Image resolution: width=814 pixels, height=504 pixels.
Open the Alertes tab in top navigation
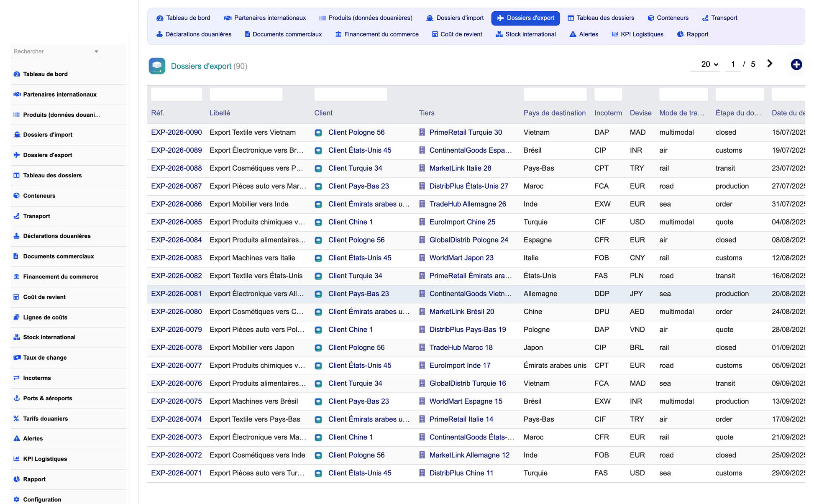(x=584, y=34)
